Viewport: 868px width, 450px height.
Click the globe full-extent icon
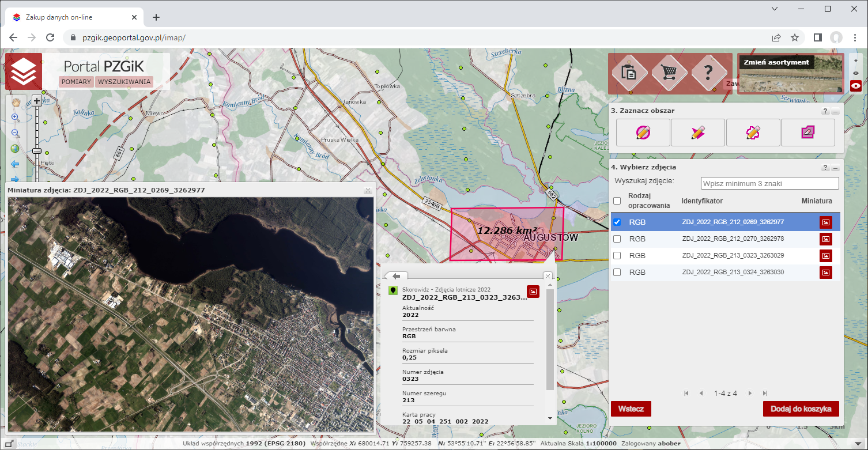point(15,149)
